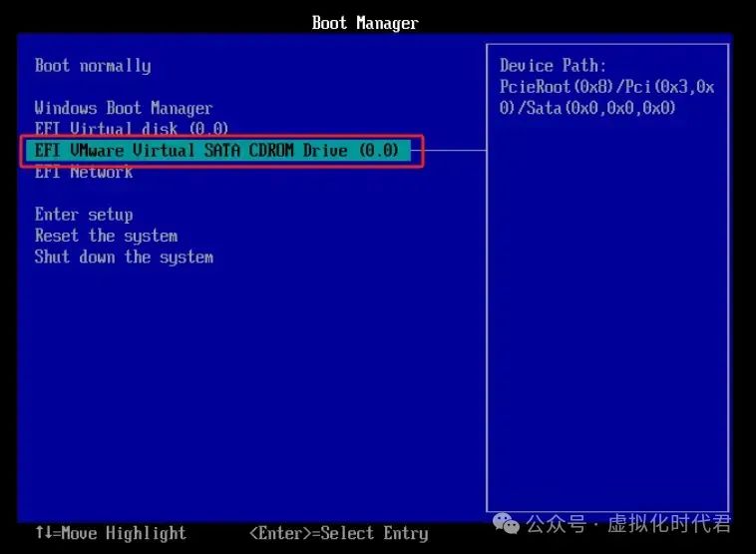Open the Enter setup option
This screenshot has height=554, width=756.
[84, 215]
